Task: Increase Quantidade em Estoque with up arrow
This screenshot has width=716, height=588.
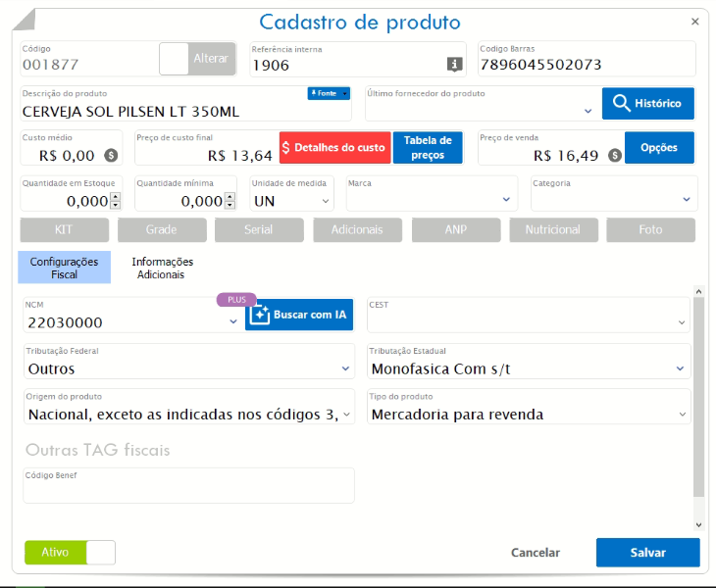Action: coord(116,196)
